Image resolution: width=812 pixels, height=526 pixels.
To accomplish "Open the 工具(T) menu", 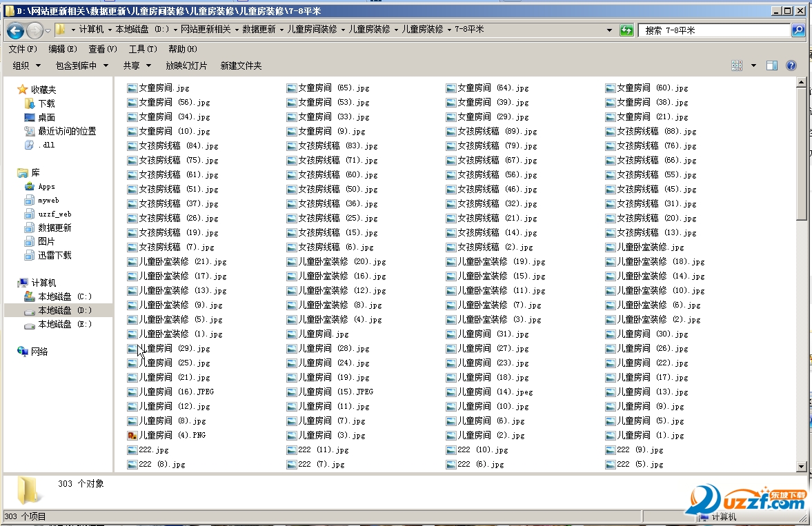I will pos(142,49).
